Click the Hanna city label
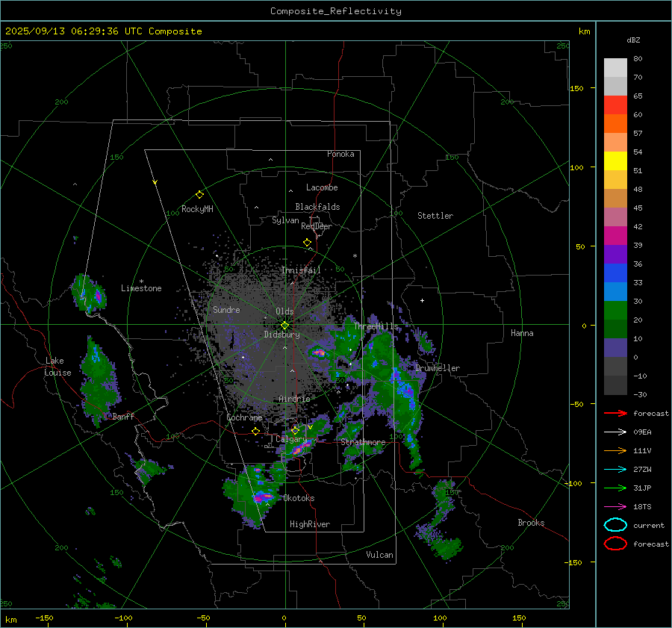This screenshot has width=672, height=628. tap(522, 333)
